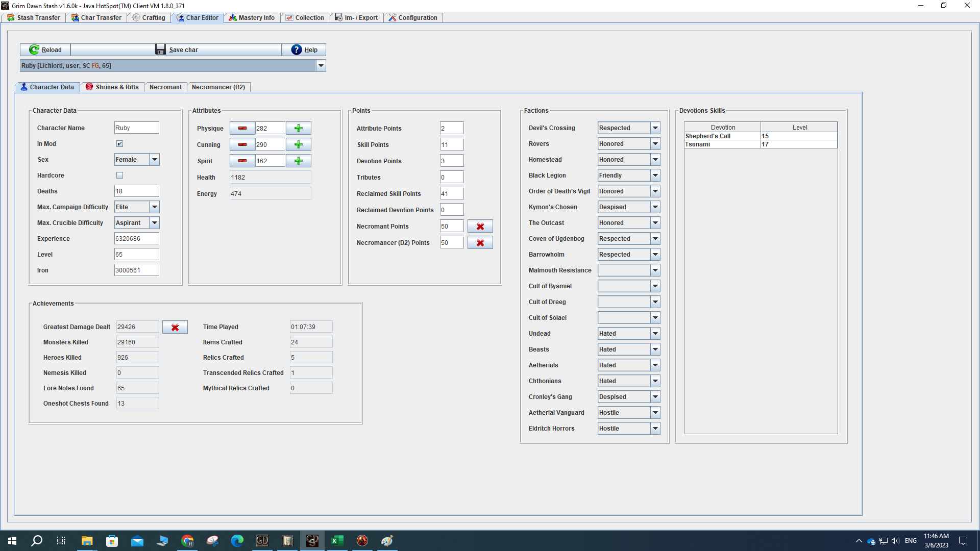Click the Skill Points input field
Screen dimensions: 980x551
coord(452,145)
